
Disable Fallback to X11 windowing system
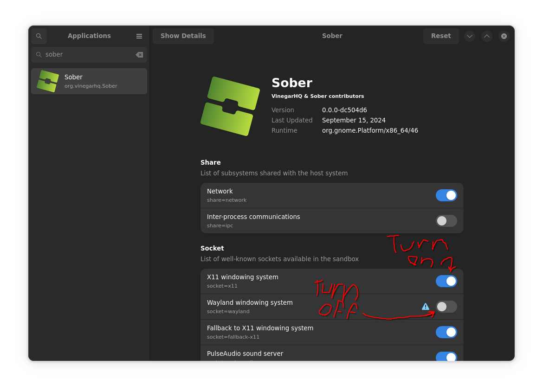[446, 332]
